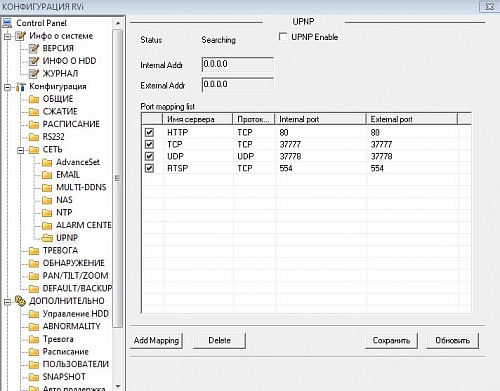Viewport: 500px width, 391px height.
Task: Click the tree panel vertical scrollbar thumb
Action: coord(118,178)
